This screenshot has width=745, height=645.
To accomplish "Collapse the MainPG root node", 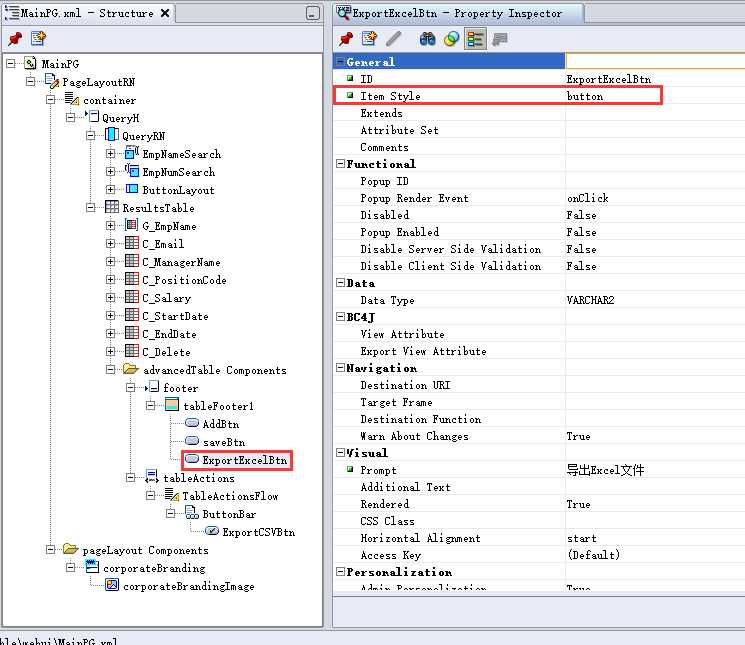I will pos(10,63).
